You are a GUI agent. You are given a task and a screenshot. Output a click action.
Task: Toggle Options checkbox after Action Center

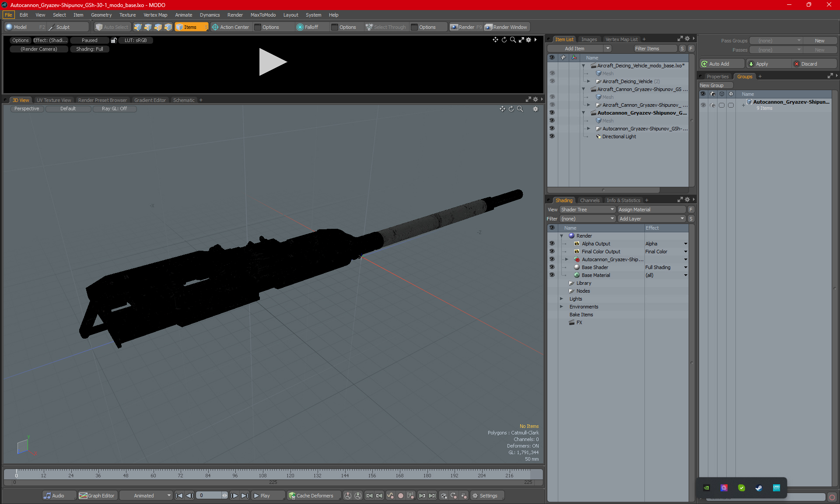pos(258,27)
